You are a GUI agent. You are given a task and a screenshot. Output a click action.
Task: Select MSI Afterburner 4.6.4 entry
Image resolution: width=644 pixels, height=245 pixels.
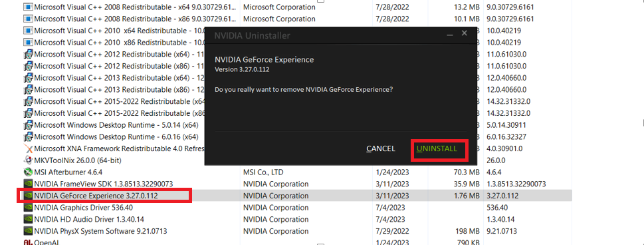[x=68, y=172]
